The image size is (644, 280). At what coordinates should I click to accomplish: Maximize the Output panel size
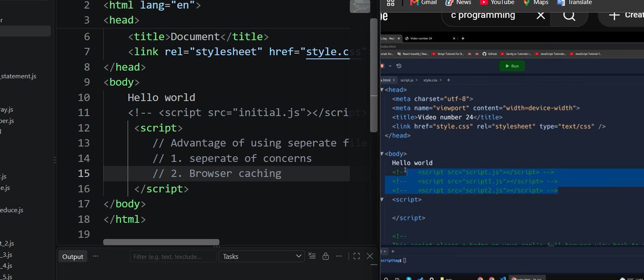[x=357, y=256]
